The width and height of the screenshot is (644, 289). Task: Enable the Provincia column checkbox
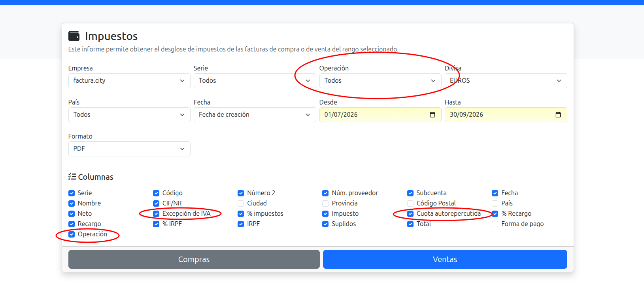[x=325, y=203]
